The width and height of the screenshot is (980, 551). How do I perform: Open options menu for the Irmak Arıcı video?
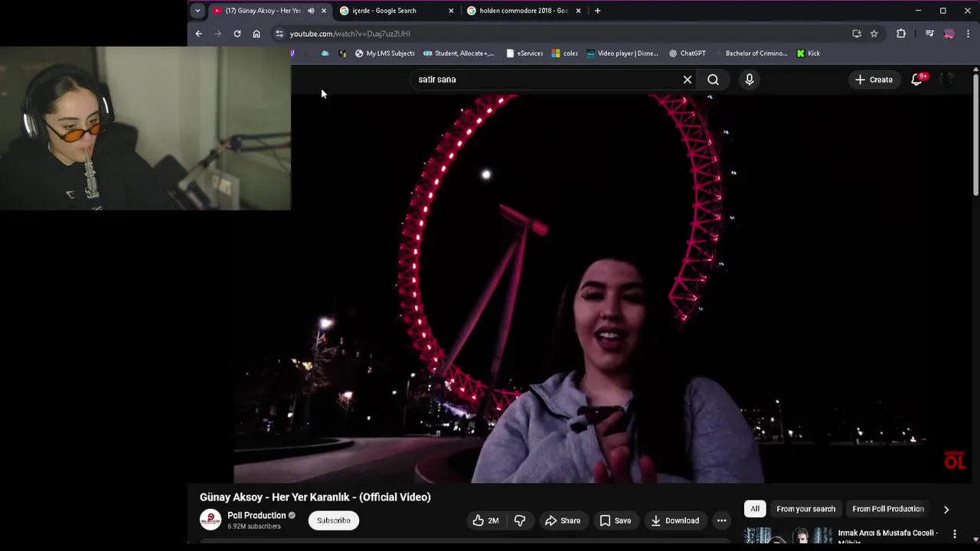[955, 533]
